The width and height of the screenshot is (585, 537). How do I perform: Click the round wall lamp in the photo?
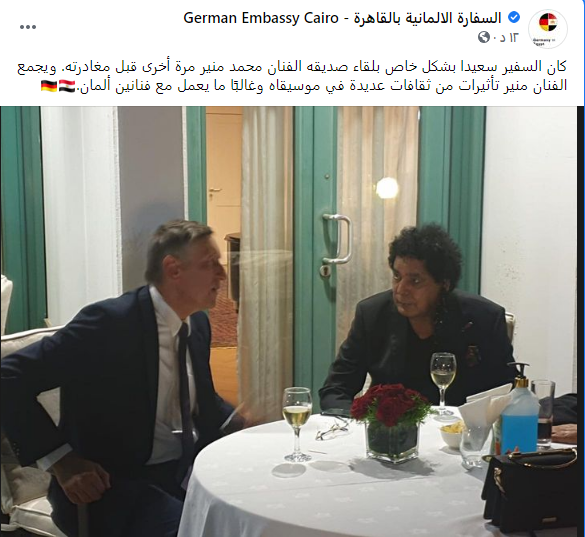point(387,188)
